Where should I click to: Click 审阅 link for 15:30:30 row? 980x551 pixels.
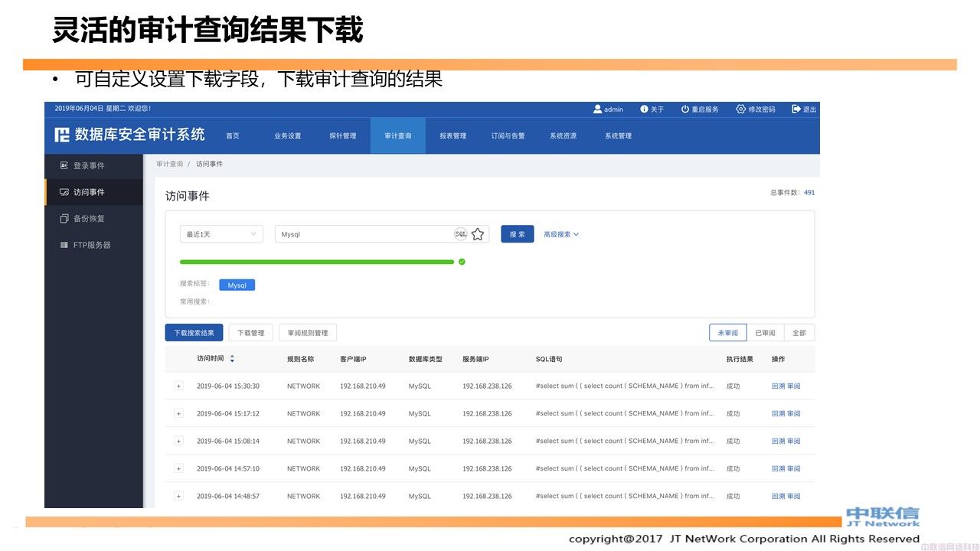pyautogui.click(x=794, y=386)
